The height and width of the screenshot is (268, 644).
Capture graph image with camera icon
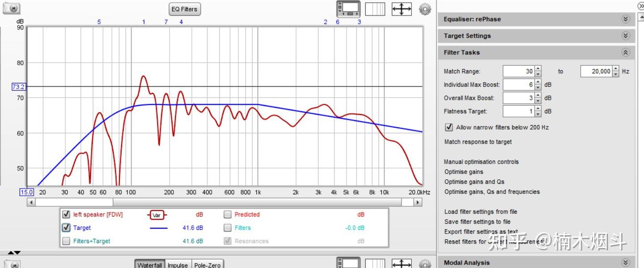tap(12, 8)
